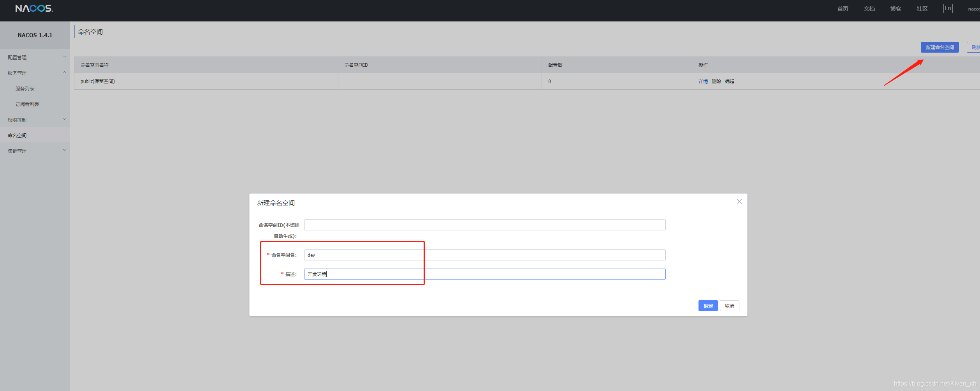
Task: Close the new namespace dialog using the X
Action: (739, 202)
